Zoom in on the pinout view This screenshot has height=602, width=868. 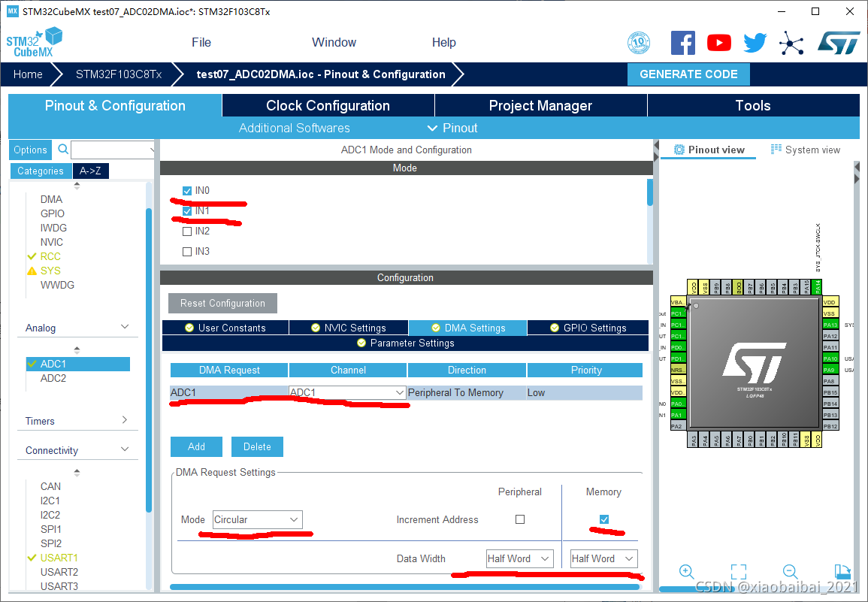pyautogui.click(x=686, y=571)
